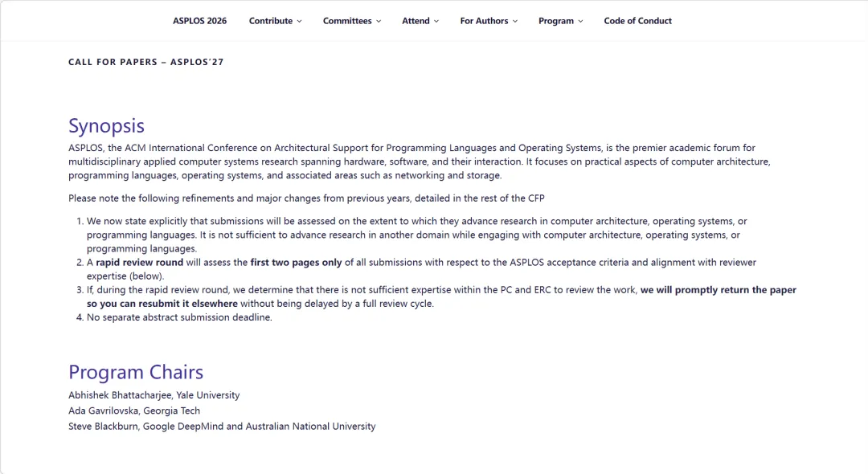Click the Program Chairs heading

(x=136, y=373)
